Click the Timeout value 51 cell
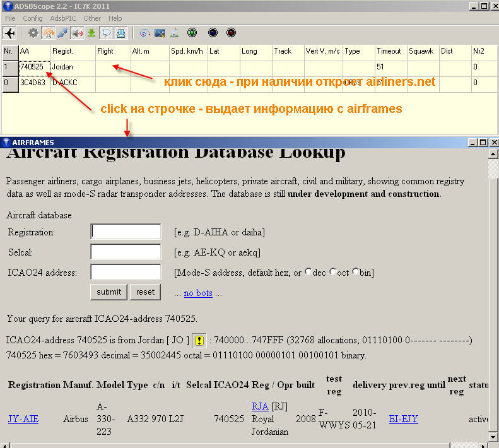Viewport: 499px width, 448px height. pyautogui.click(x=391, y=68)
